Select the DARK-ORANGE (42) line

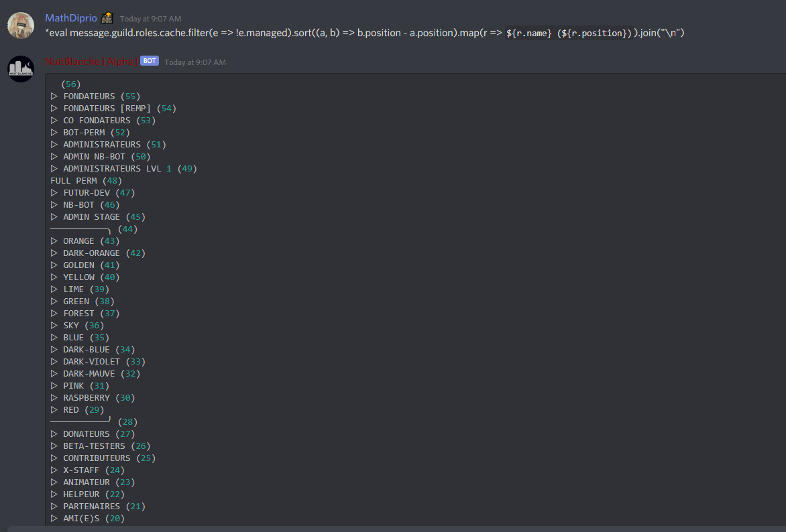[x=98, y=253]
